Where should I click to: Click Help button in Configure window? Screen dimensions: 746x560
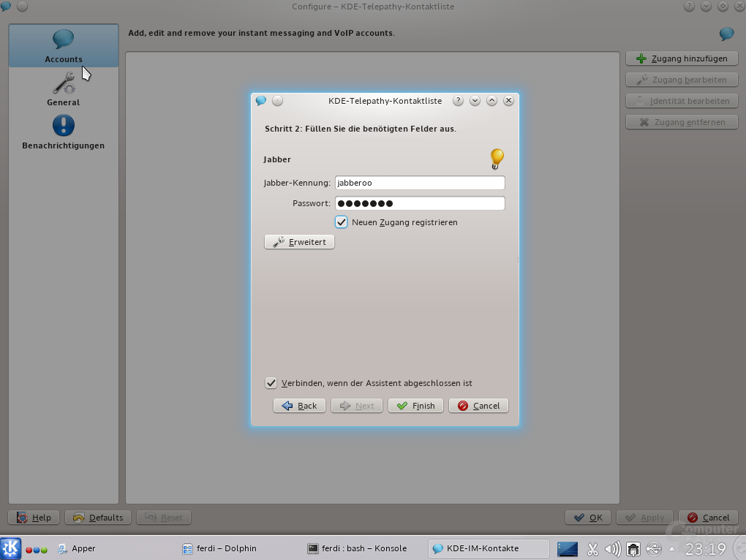[34, 517]
